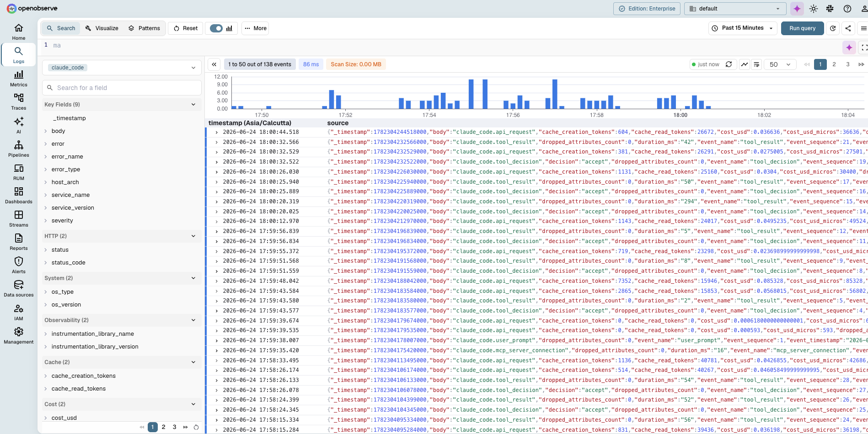This screenshot has width=868, height=434.
Task: Open the More menu
Action: click(255, 28)
